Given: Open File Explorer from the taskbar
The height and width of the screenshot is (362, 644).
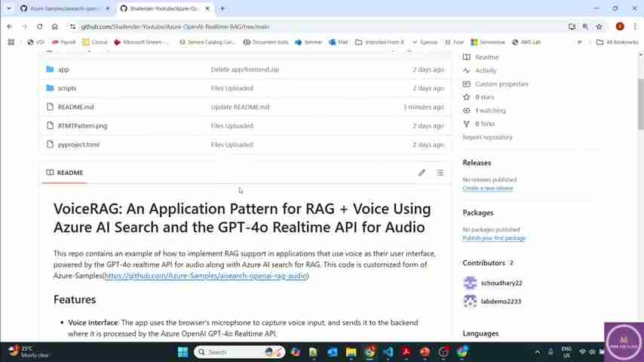Looking at the screenshot, I should (x=351, y=352).
